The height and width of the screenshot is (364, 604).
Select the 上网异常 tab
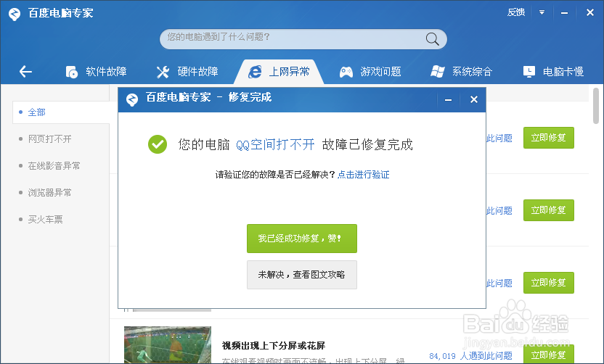pyautogui.click(x=279, y=72)
